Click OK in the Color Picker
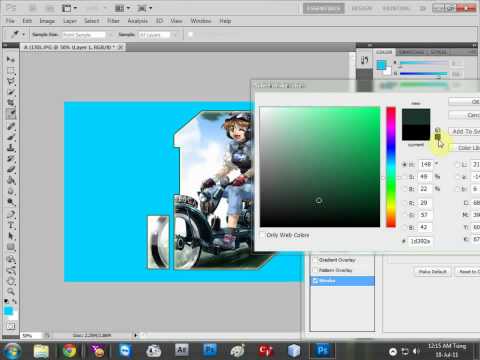This screenshot has width=480, height=360. (x=464, y=101)
